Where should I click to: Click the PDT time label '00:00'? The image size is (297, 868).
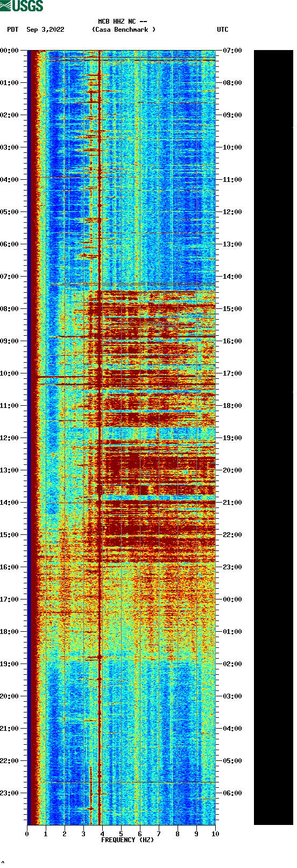tap(10, 51)
